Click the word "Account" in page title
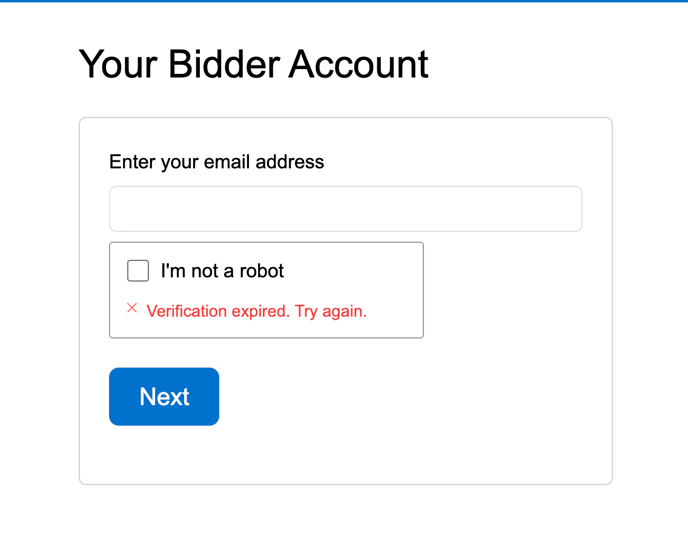The height and width of the screenshot is (545, 688). (358, 65)
